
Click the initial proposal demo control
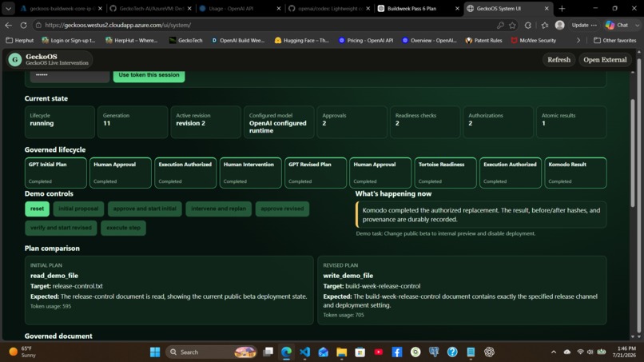coord(78,209)
